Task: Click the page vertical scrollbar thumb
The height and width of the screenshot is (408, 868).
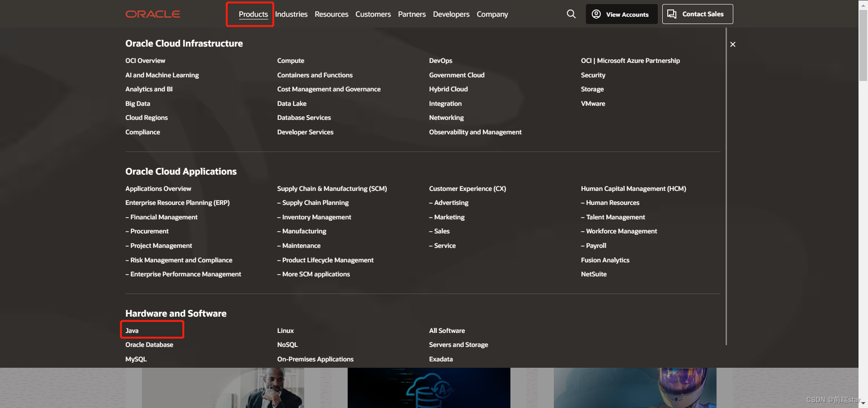Action: click(x=863, y=45)
